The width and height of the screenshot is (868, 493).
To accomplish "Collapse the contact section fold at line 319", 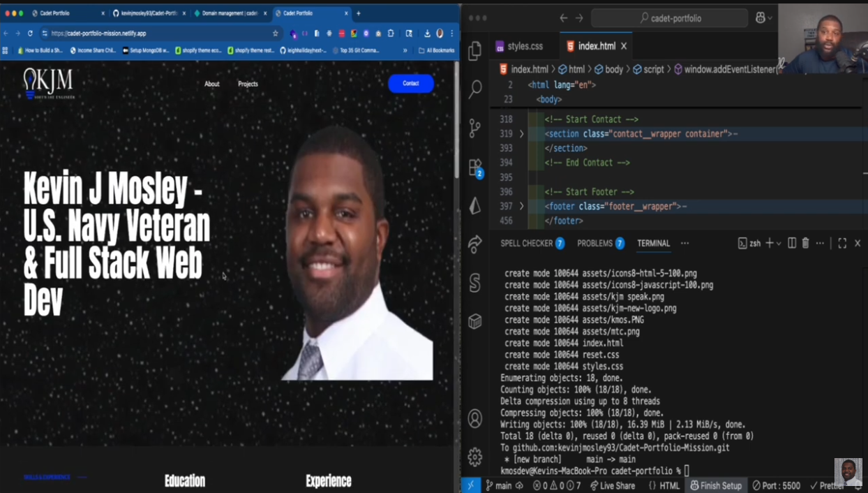I will (x=521, y=133).
